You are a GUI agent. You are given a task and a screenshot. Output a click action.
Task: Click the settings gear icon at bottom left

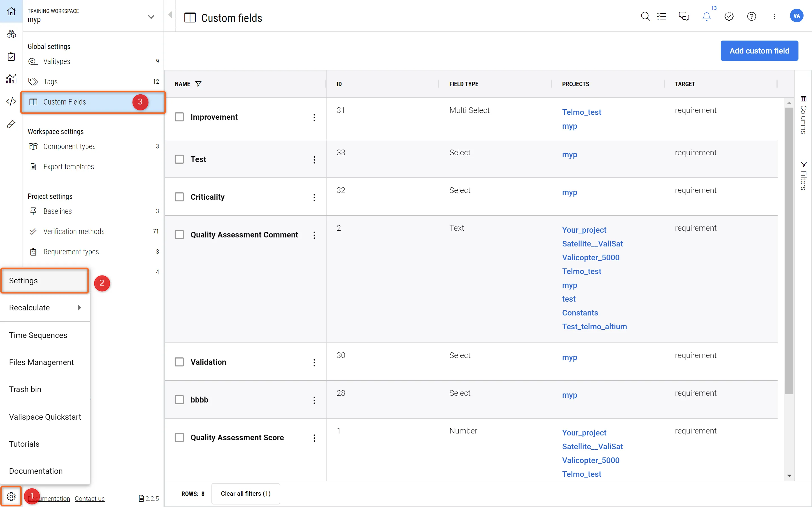pos(11,496)
